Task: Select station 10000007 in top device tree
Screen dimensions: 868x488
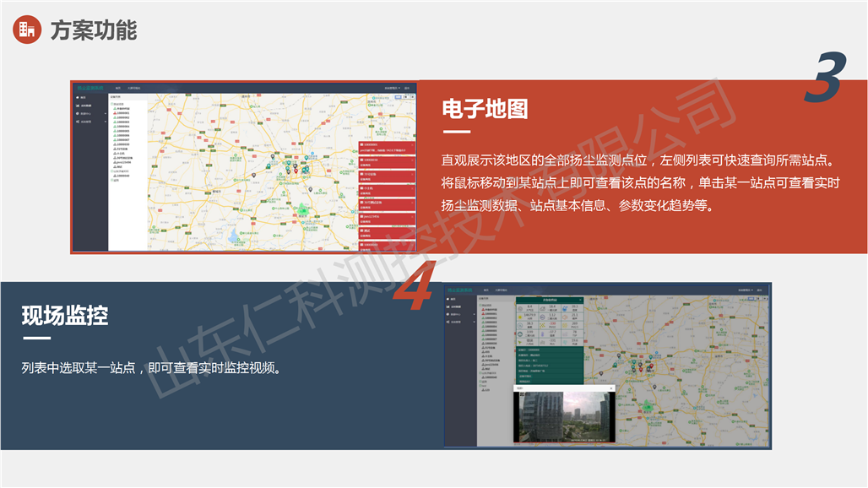Action: tap(122, 140)
